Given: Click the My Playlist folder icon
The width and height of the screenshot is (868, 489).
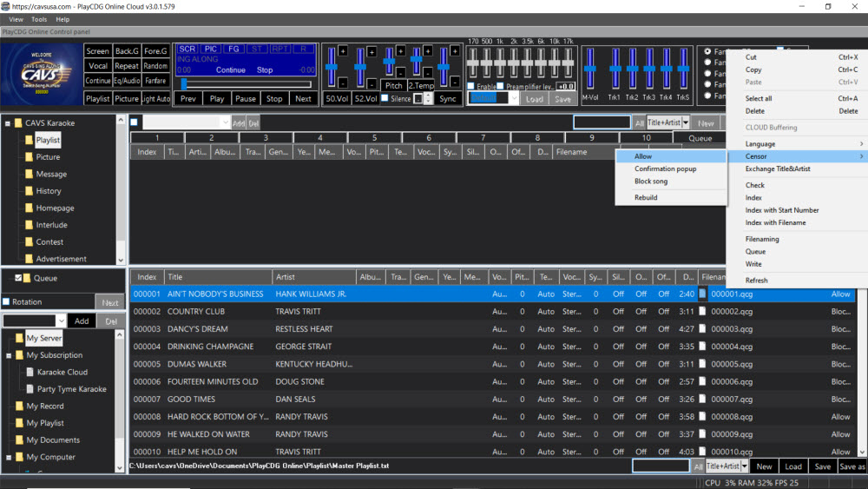Looking at the screenshot, I should pos(19,423).
